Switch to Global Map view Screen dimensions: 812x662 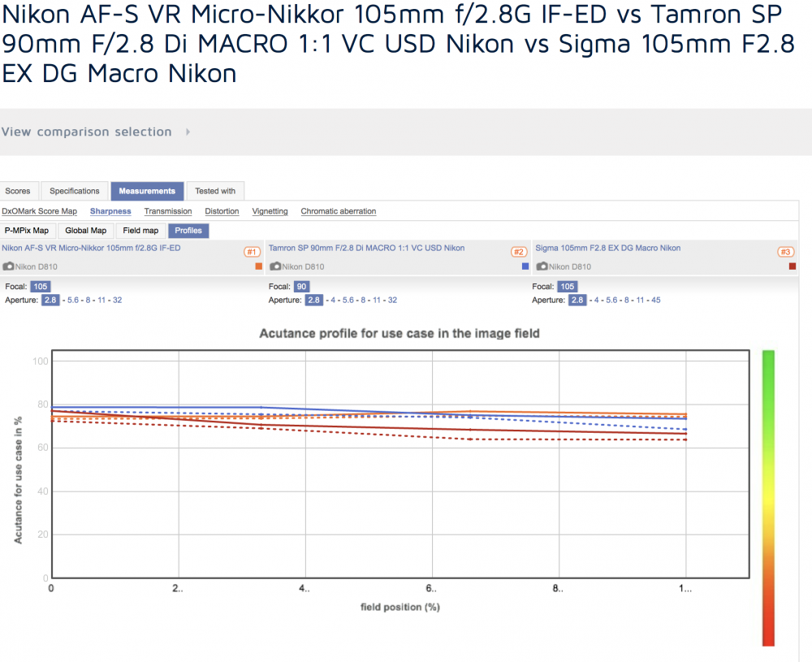86,231
